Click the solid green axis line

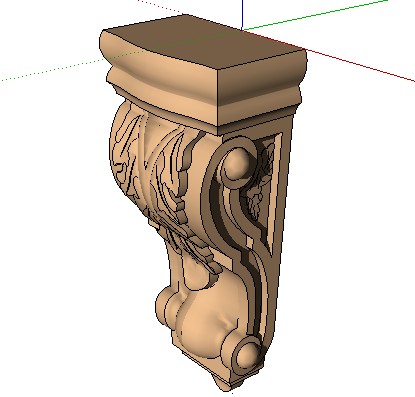(x=315, y=15)
